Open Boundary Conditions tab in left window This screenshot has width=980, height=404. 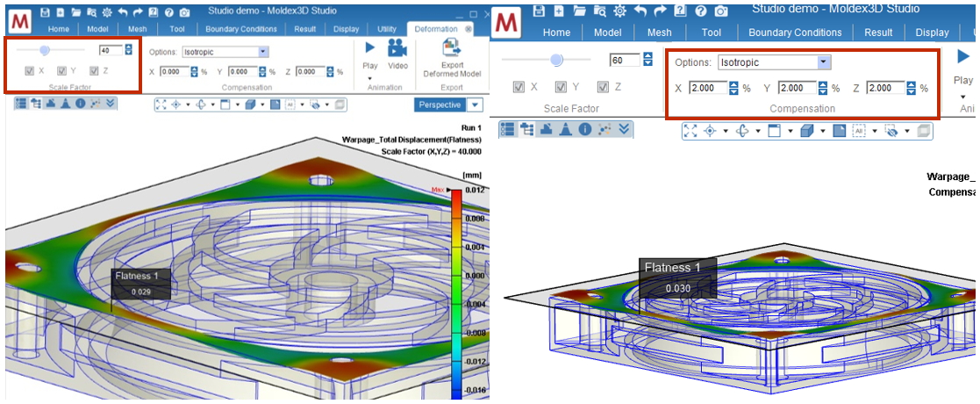point(240,29)
